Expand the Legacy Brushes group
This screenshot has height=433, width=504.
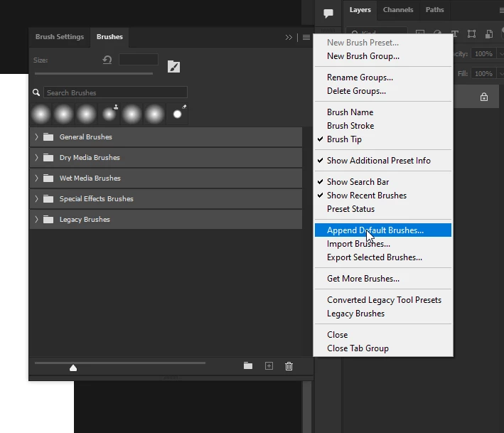[36, 219]
